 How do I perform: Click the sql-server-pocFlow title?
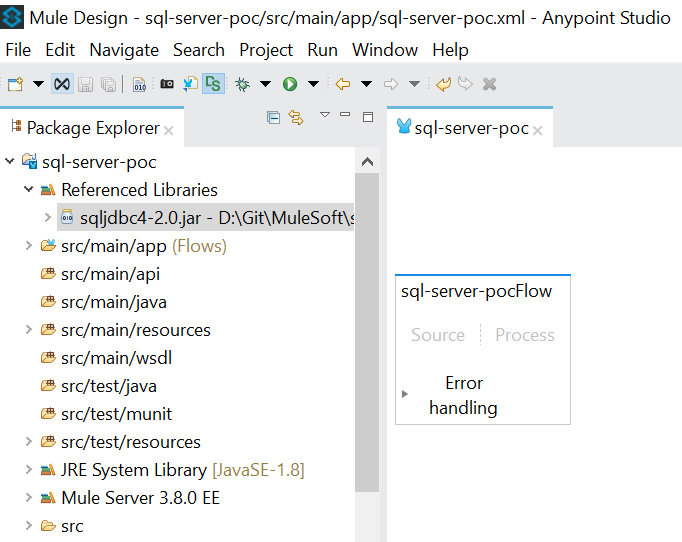coord(476,291)
